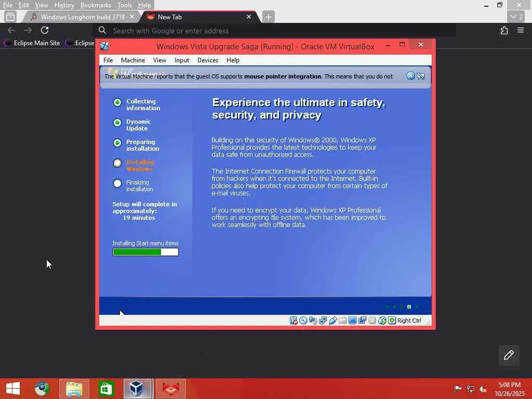
Task: Click the Dynamic Update step indicator
Action: 117,123
